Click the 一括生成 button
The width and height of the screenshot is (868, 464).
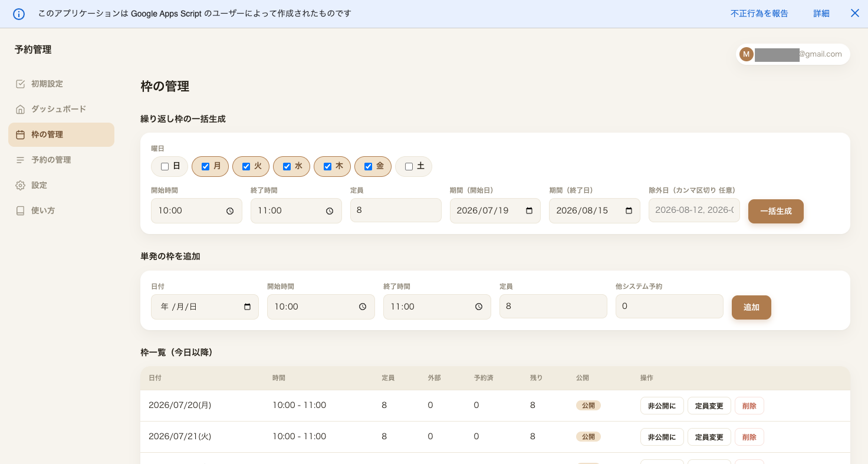775,211
